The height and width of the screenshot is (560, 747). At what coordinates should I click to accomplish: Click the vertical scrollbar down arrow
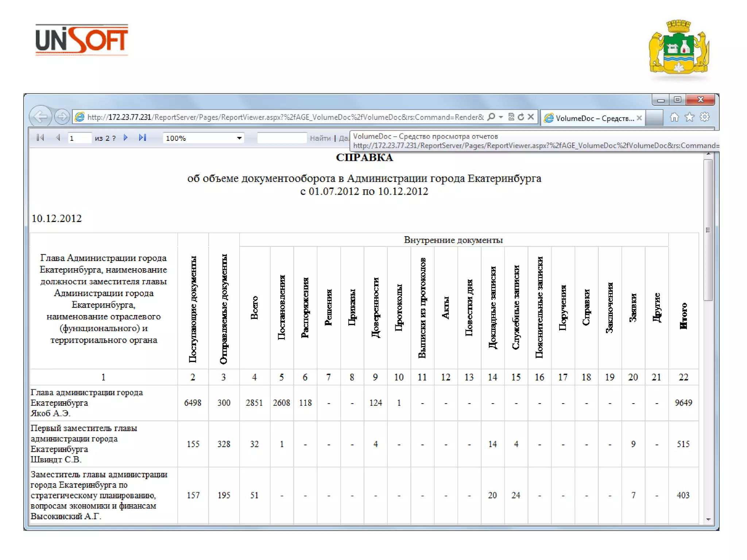708,520
